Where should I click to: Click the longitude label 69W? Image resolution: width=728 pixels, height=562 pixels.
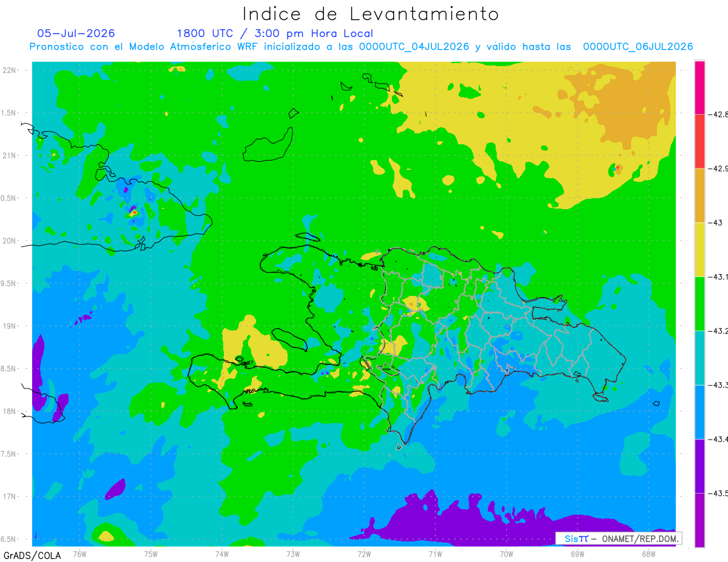(x=578, y=553)
